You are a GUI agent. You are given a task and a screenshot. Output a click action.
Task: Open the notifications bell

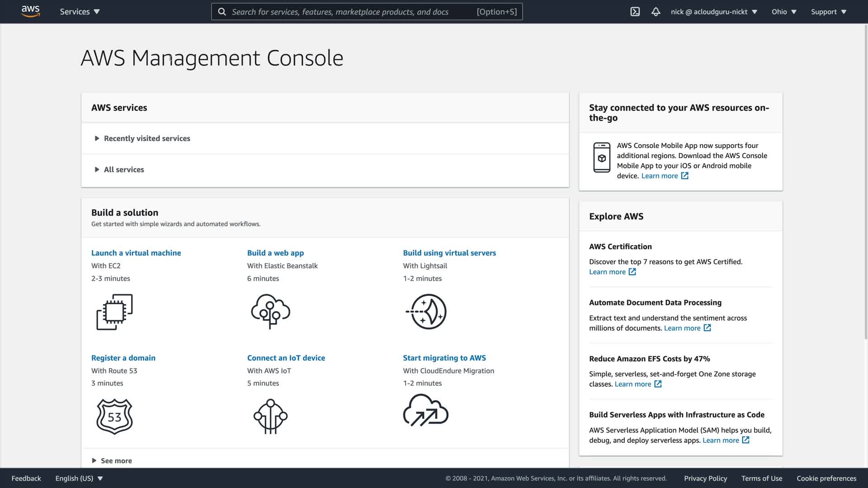point(656,12)
